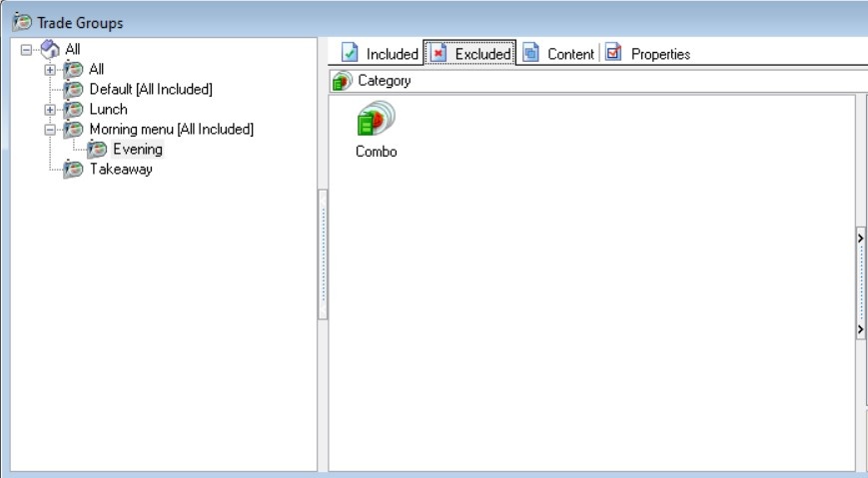Select the Takeaway trade group
The image size is (868, 478).
click(x=120, y=169)
